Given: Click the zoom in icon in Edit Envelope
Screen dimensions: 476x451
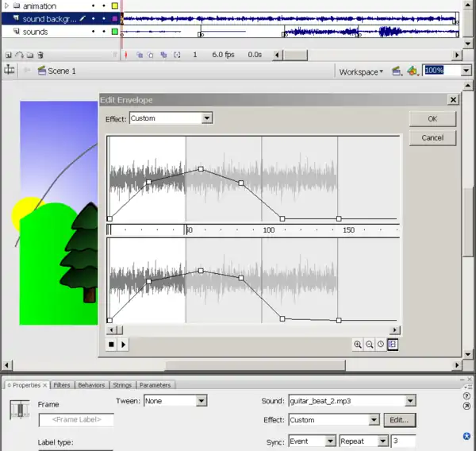Looking at the screenshot, I should (x=358, y=345).
